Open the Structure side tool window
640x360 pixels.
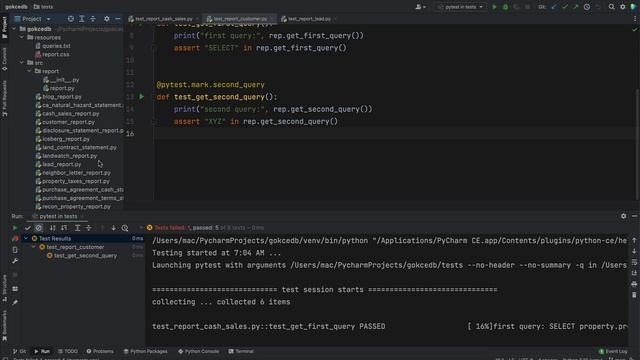[4, 288]
